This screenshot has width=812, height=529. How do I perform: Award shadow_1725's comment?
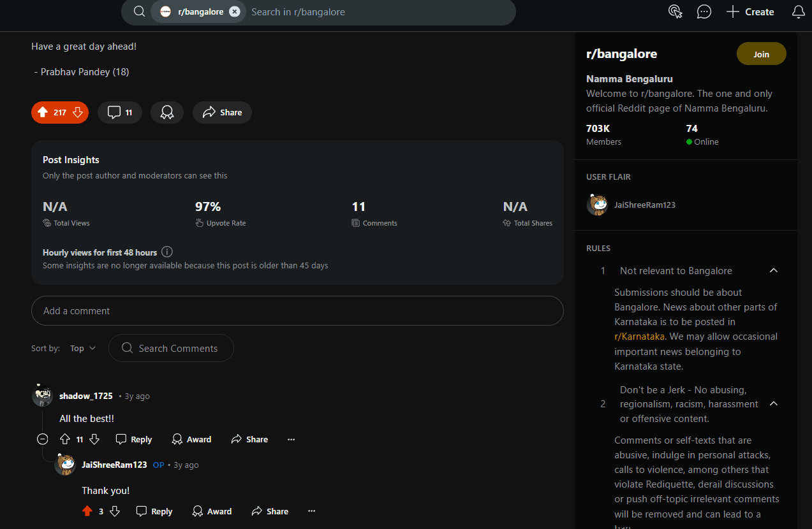[191, 439]
